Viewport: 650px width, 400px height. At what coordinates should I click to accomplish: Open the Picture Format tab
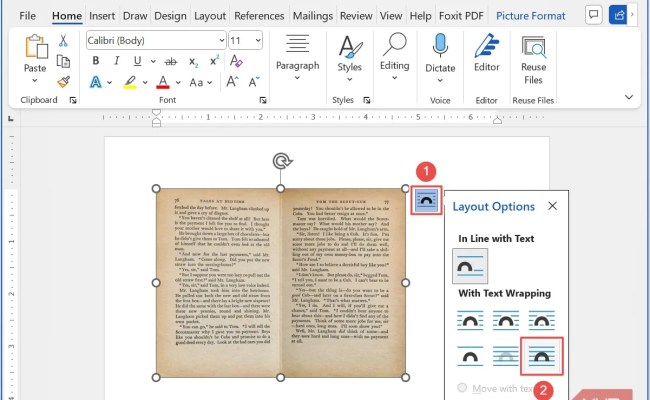click(531, 16)
